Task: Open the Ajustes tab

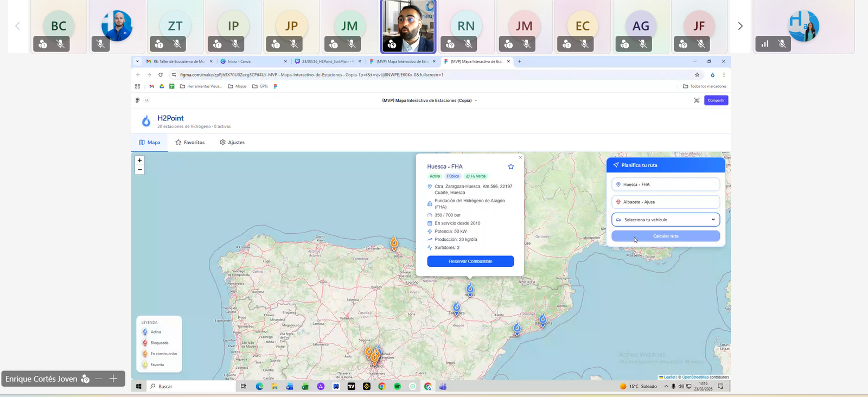Action: point(232,143)
